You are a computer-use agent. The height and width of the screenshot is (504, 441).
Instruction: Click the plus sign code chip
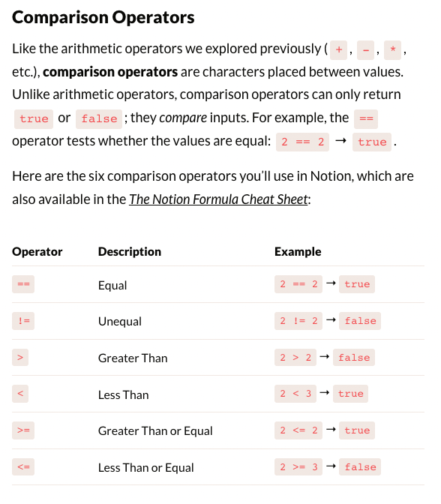(x=338, y=50)
